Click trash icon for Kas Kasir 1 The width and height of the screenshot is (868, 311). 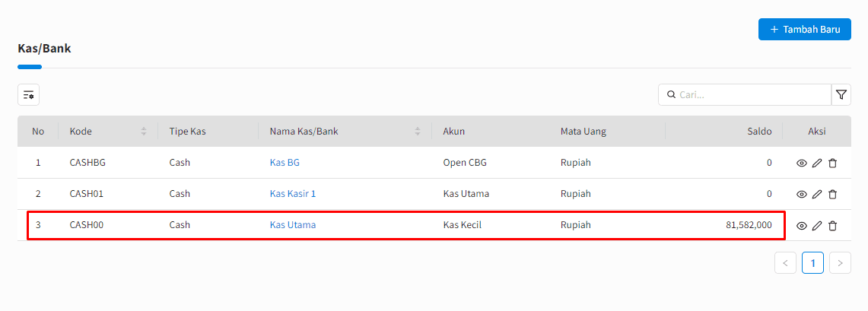[x=832, y=194]
